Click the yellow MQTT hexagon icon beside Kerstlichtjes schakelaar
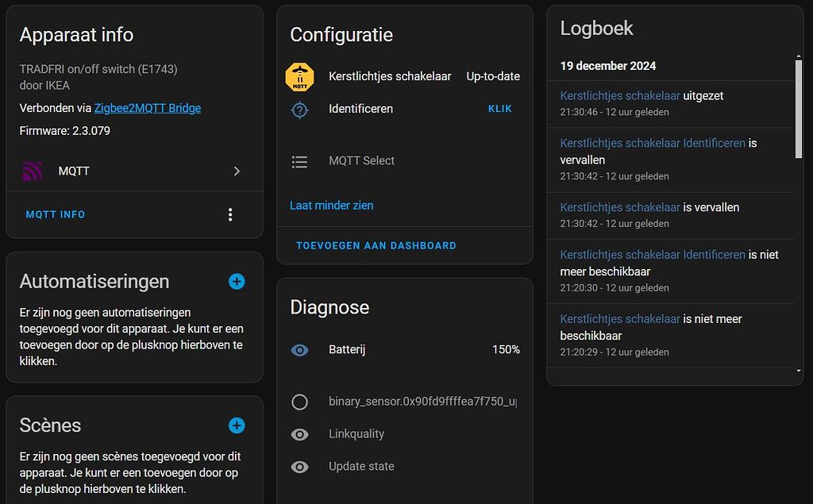813x504 pixels. click(x=299, y=76)
